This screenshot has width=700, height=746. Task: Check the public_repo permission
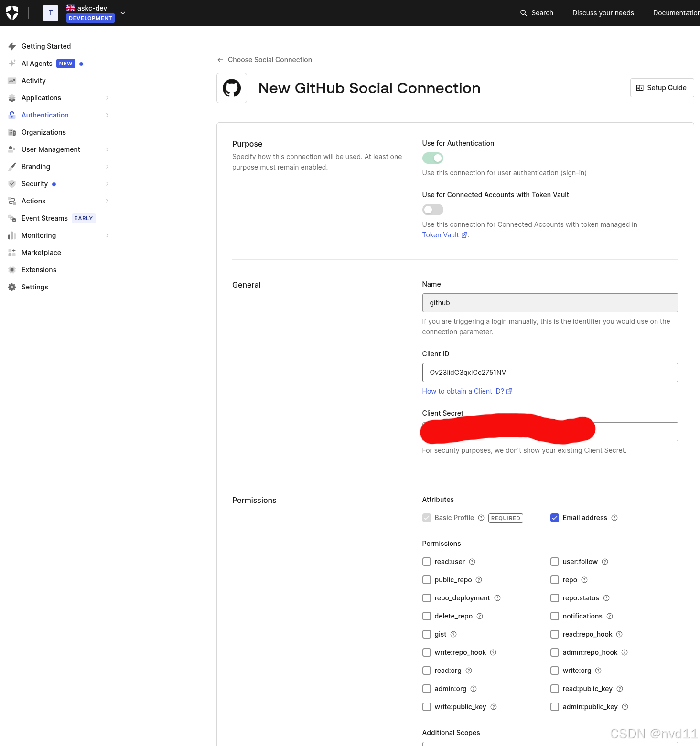[427, 580]
